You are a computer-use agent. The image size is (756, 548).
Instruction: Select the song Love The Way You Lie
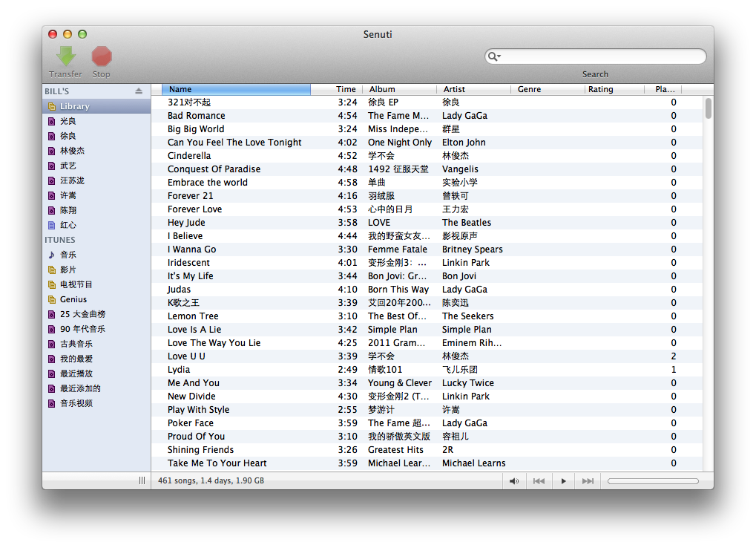[427, 343]
